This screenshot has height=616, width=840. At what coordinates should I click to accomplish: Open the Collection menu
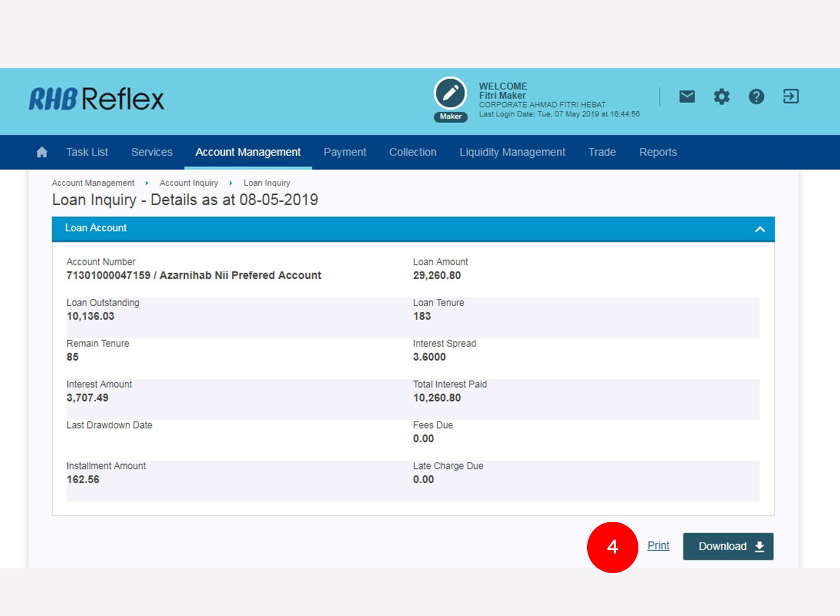[413, 152]
